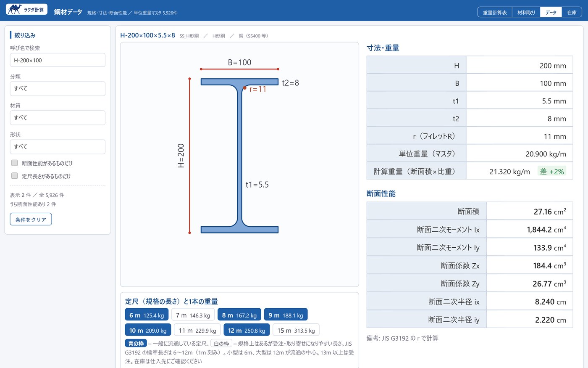This screenshot has height=368, width=588.
Task: Click the SS_H形鋼 breadcrumb text
Action: tap(189, 36)
